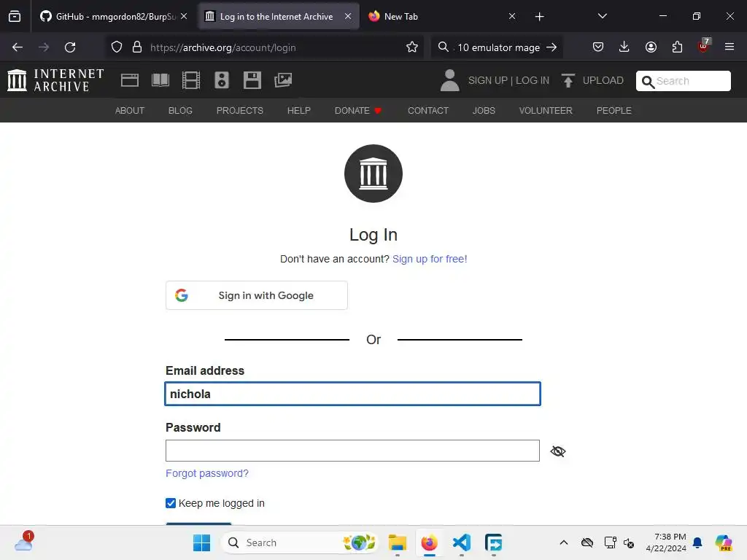747x560 pixels.
Task: Open the BLOG menu item
Action: 180,111
